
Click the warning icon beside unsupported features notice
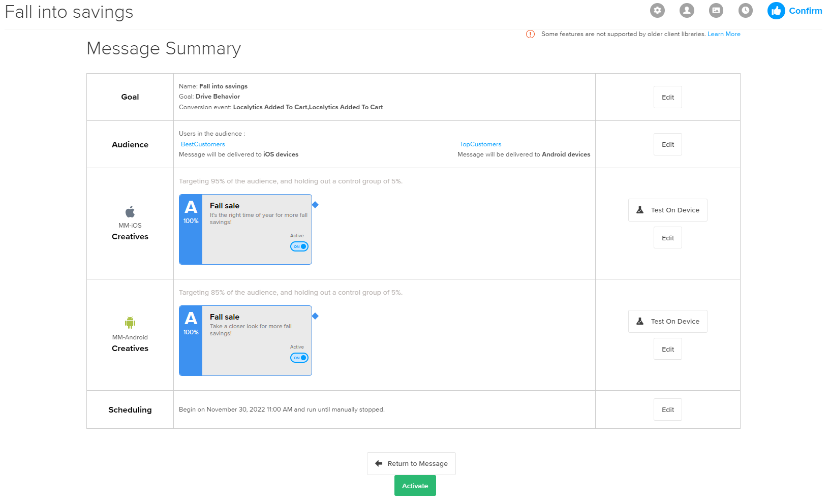[x=530, y=34]
